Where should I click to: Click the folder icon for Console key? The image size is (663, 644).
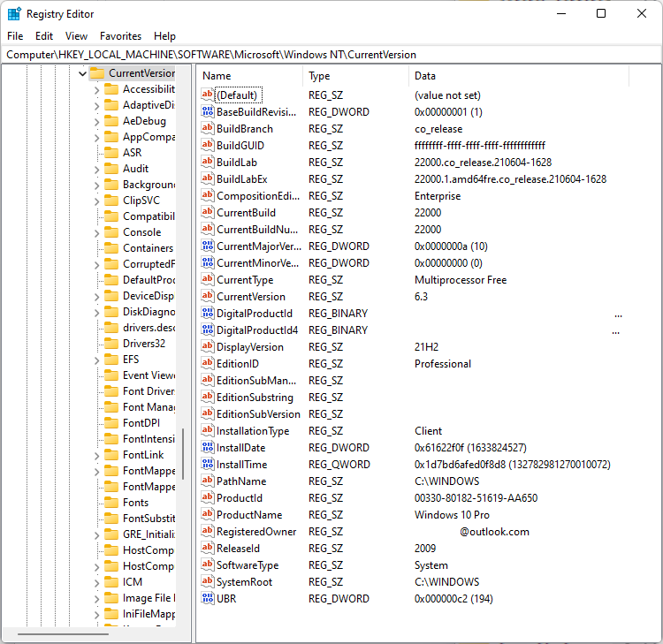tap(111, 232)
